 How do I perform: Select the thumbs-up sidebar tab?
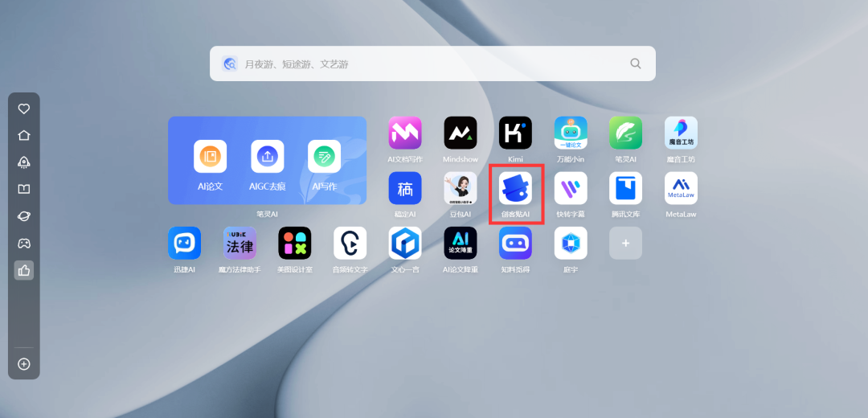(x=24, y=270)
